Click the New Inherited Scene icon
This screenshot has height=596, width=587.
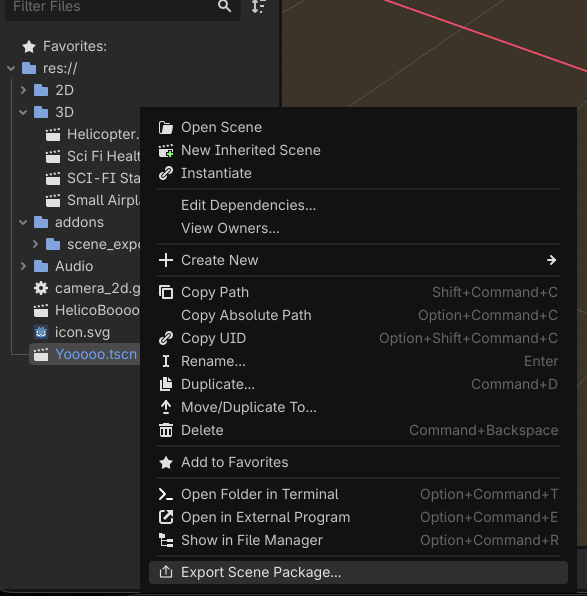(x=166, y=151)
